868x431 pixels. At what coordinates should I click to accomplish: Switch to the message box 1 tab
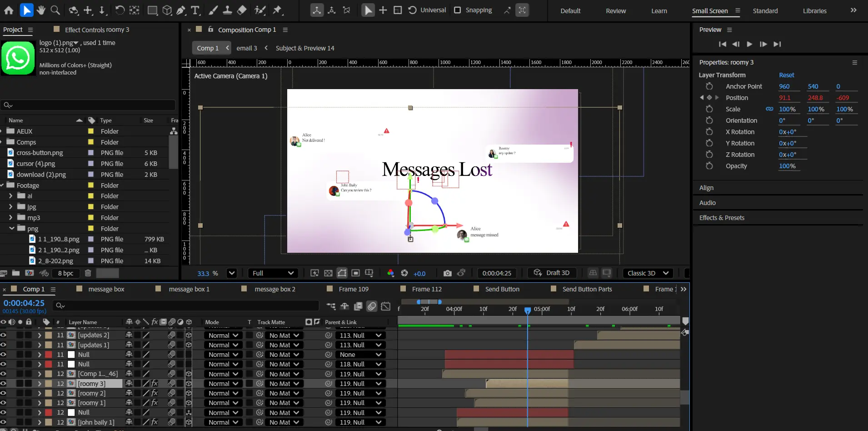pos(189,289)
